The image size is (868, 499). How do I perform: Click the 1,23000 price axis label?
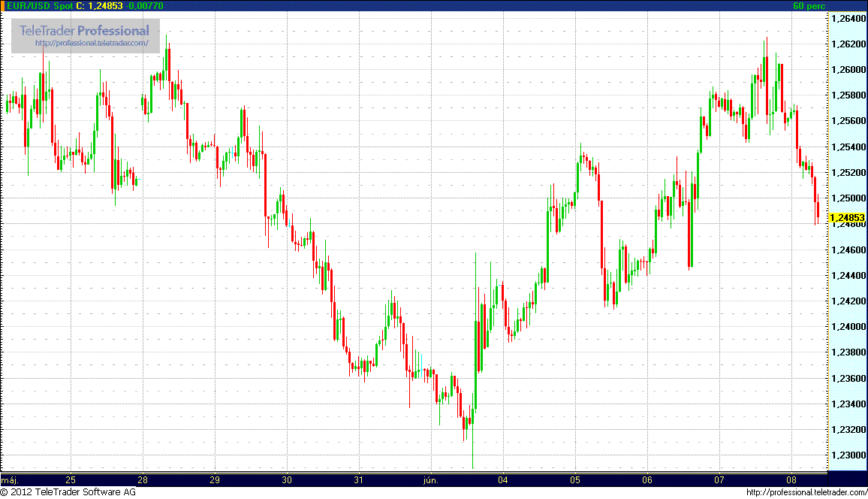848,455
